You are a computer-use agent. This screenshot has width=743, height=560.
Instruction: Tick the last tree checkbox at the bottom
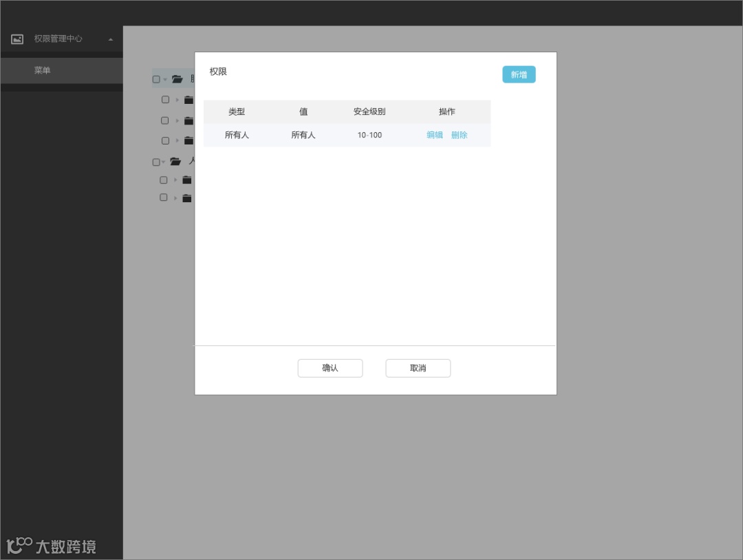pyautogui.click(x=164, y=197)
